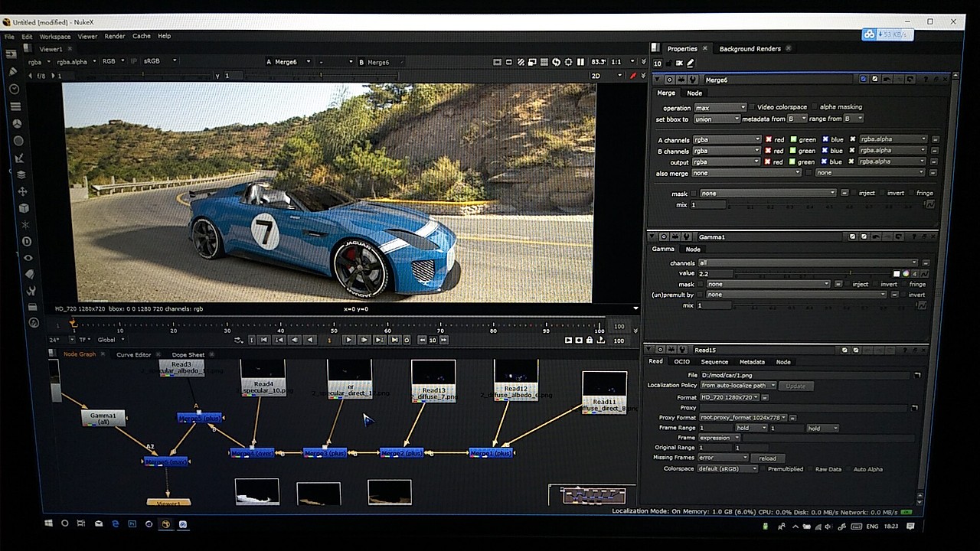Screen dimensions: 980x551
Task: Toggle the blue checkbox in the output row
Action: (x=825, y=161)
